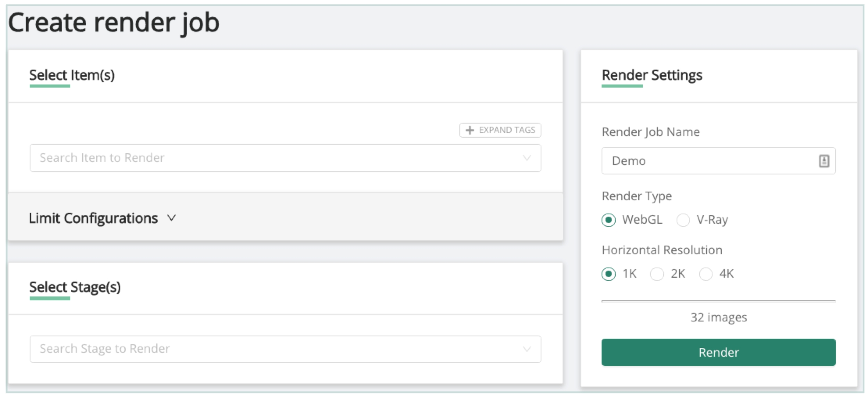
Task: Expand the Limit Configurations chevron
Action: coord(171,218)
